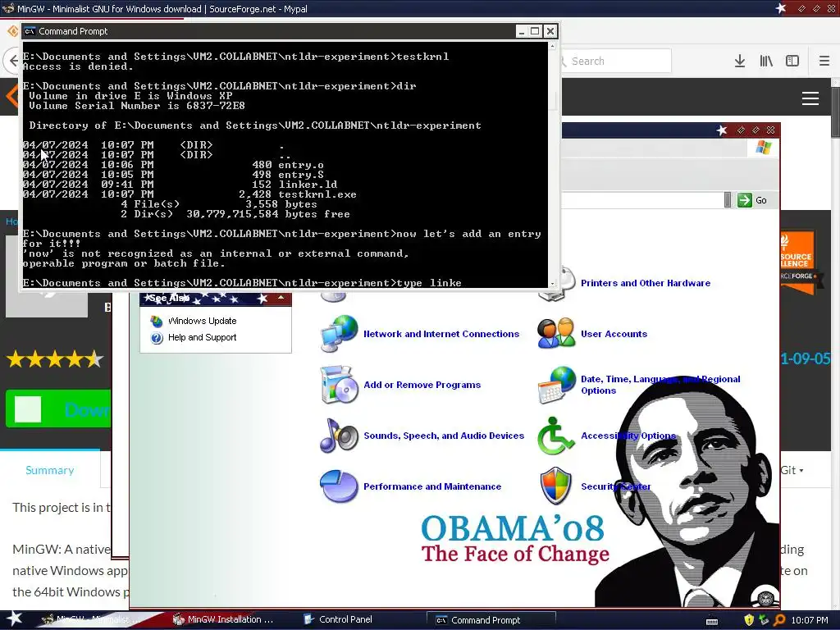
Task: Switch to MinGW Installation taskbar button
Action: point(224,619)
